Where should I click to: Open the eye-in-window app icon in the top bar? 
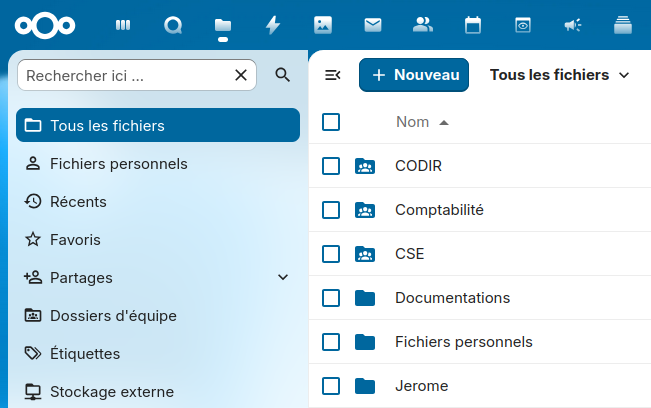pos(523,25)
